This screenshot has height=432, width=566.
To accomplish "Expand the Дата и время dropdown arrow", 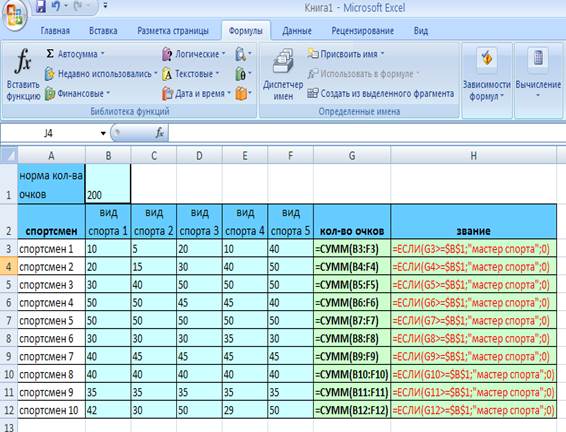I will pos(229,94).
